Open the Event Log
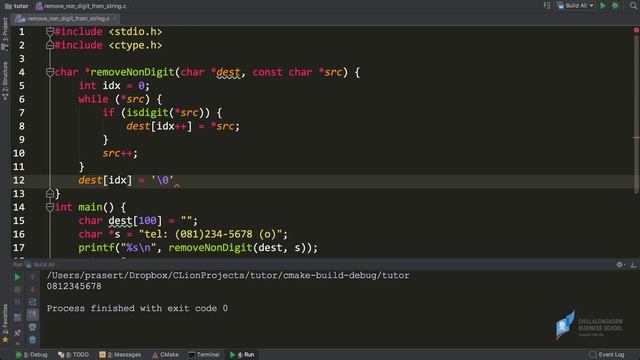Screen dimensions: 640x360 (x=607, y=355)
